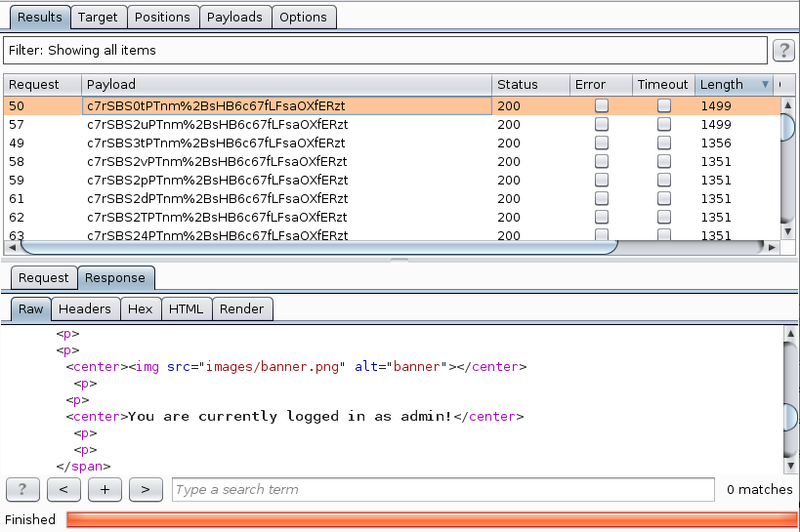This screenshot has width=800, height=532.
Task: Open the Hex view tab
Action: (141, 309)
